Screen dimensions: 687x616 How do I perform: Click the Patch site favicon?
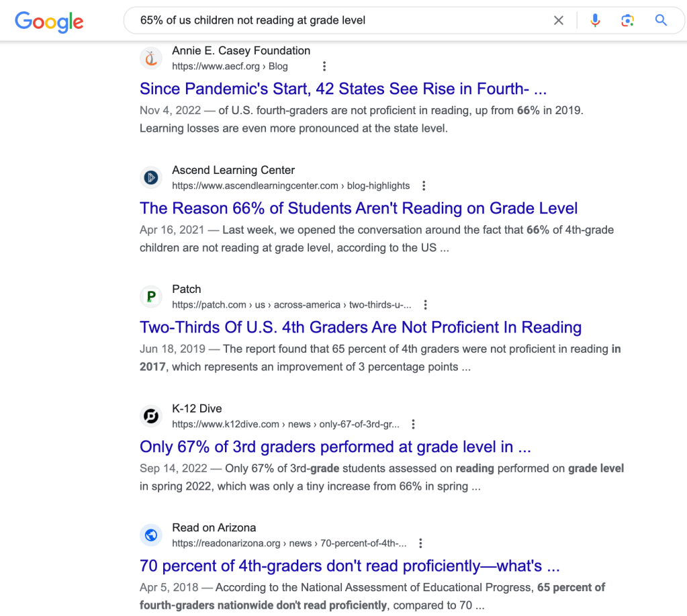coord(151,297)
